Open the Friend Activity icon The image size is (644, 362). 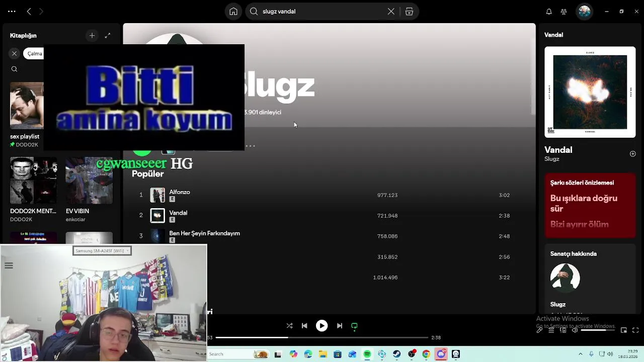(x=563, y=12)
